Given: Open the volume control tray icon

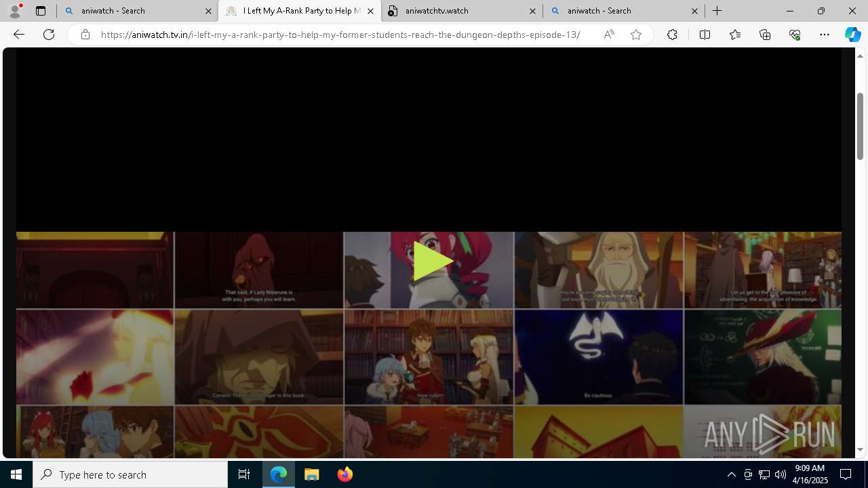Looking at the screenshot, I should click(780, 474).
